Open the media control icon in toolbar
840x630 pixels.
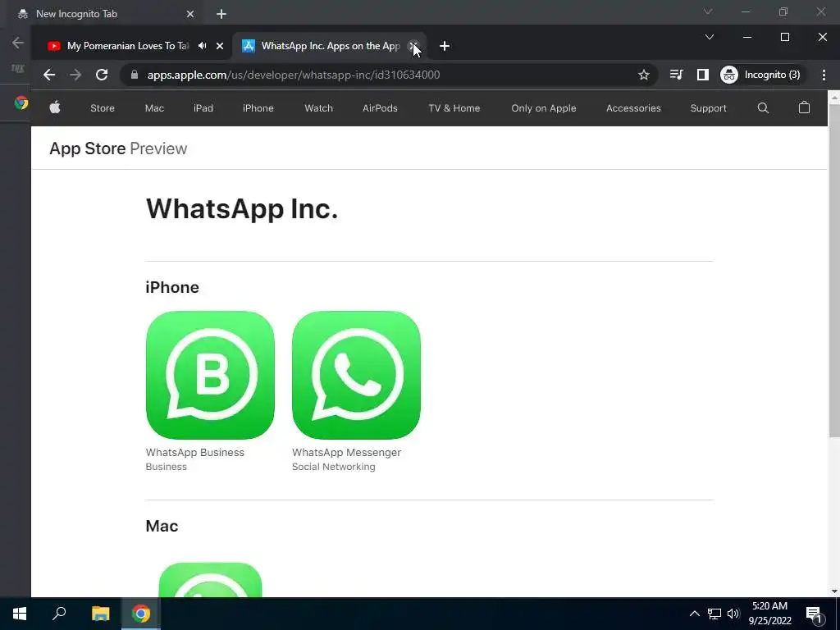click(676, 75)
